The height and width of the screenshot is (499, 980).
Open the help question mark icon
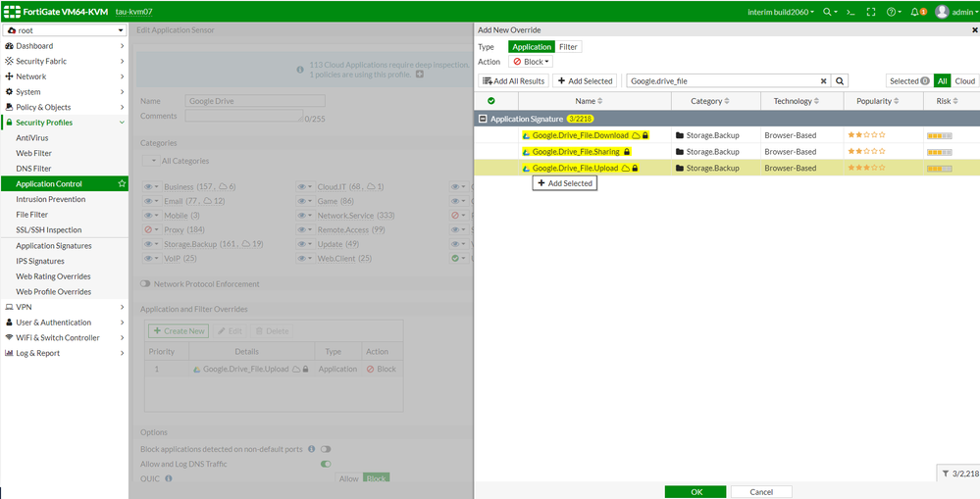(x=892, y=12)
